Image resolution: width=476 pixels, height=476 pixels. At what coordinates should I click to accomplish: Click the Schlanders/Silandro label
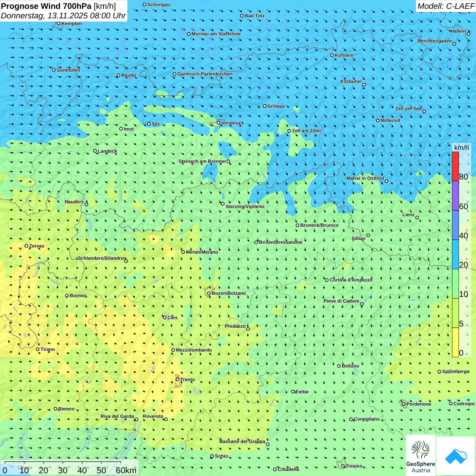click(101, 258)
